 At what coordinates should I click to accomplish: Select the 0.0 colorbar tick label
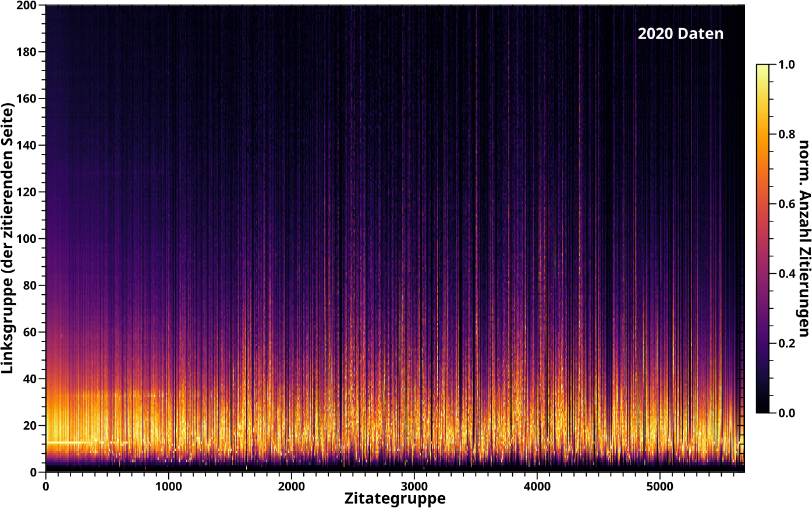[786, 414]
